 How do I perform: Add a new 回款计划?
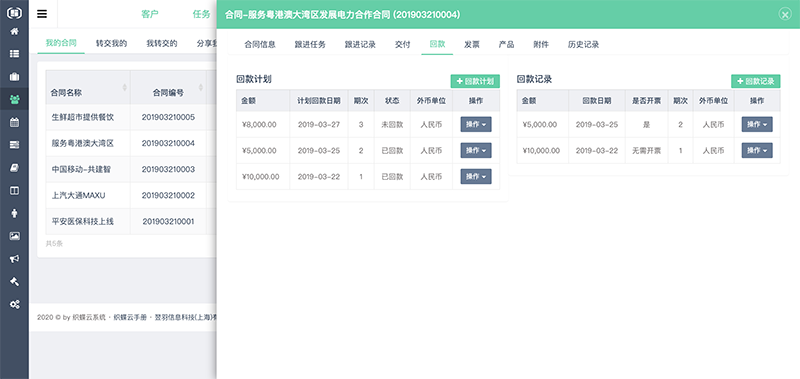475,81
